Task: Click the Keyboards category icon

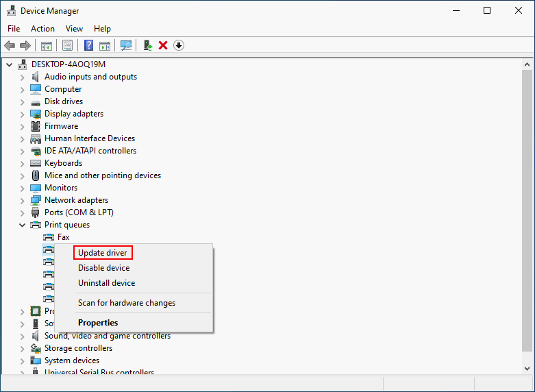Action: [x=36, y=163]
